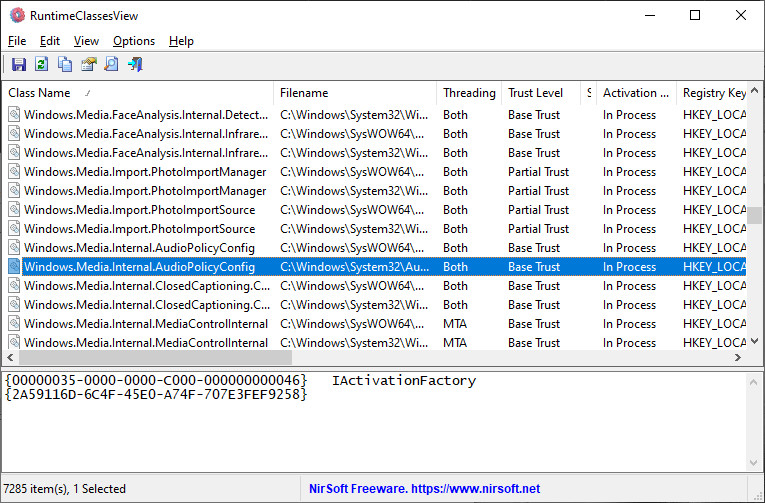Select the Windows.Media.FaceAnalysis.Internal.Detect... row
Screen dimensions: 765x503
[375, 115]
